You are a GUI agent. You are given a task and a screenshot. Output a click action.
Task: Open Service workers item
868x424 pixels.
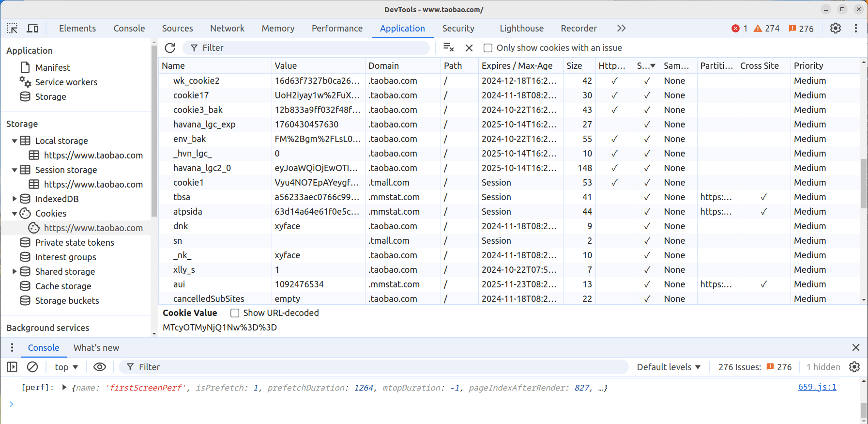[66, 82]
